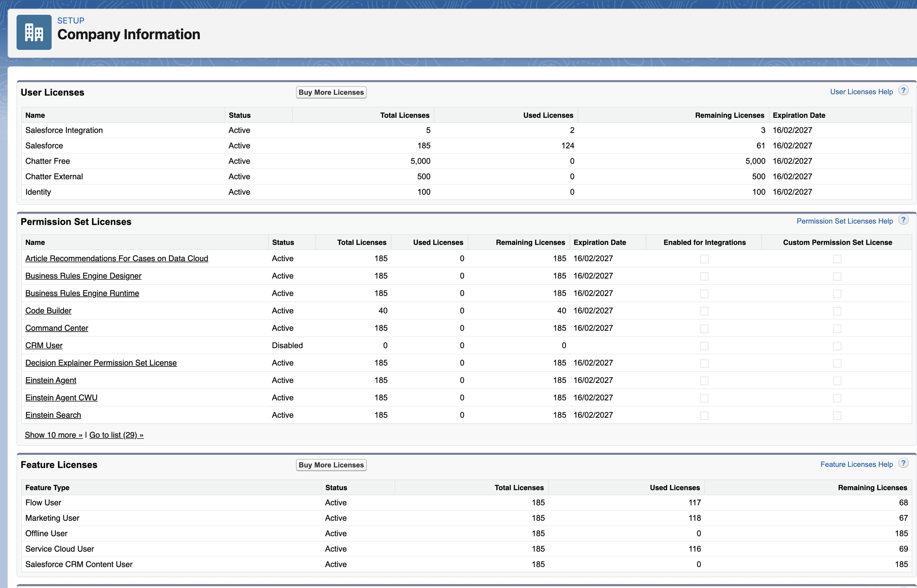Toggle Enabled for Integrations for Code Builder

(704, 311)
